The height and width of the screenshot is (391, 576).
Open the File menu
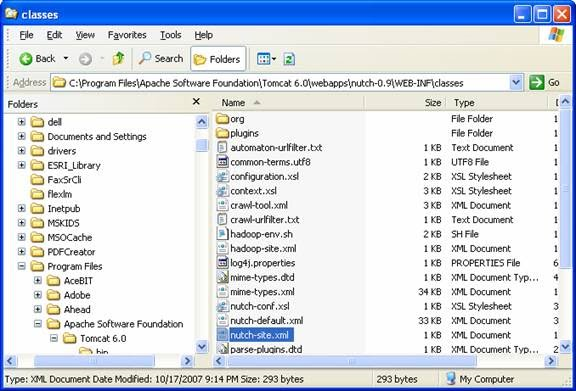[26, 35]
